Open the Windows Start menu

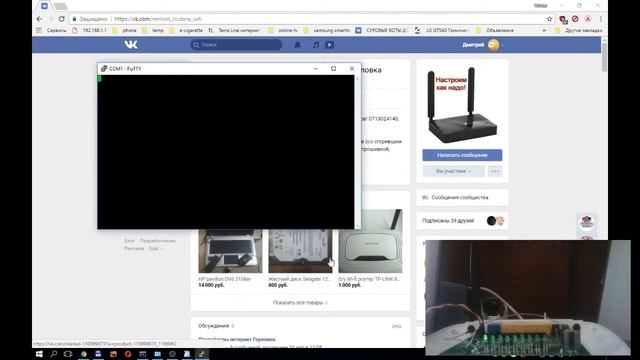(39, 354)
